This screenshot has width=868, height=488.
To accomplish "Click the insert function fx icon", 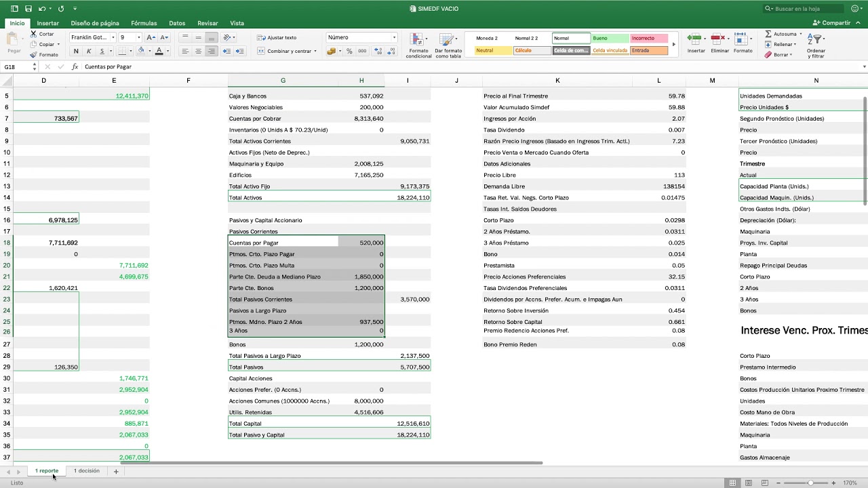I will point(75,66).
